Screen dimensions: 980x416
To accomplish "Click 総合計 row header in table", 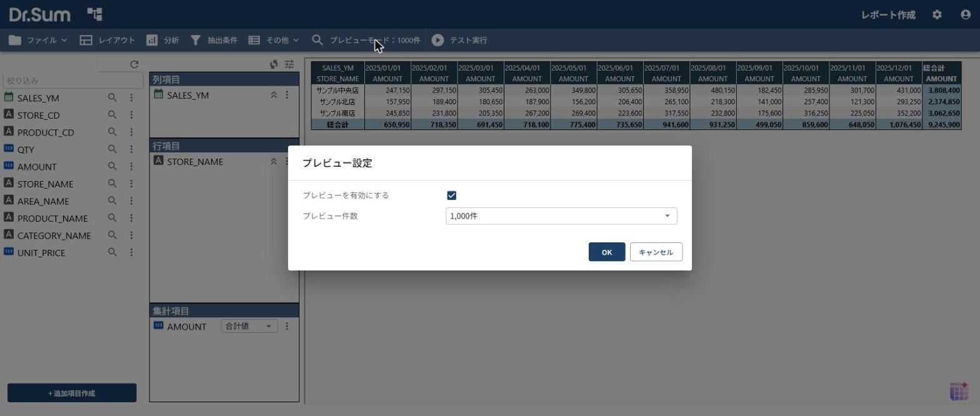I will point(338,125).
